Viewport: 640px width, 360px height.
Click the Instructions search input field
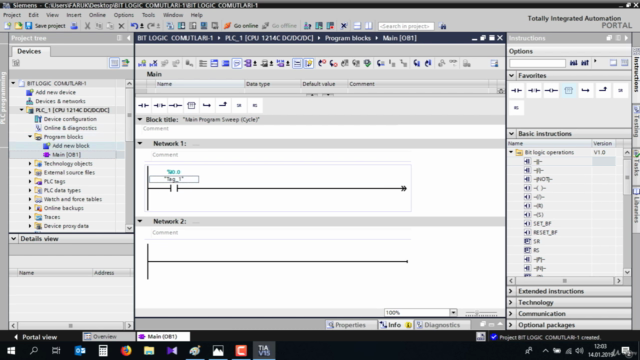pos(537,63)
